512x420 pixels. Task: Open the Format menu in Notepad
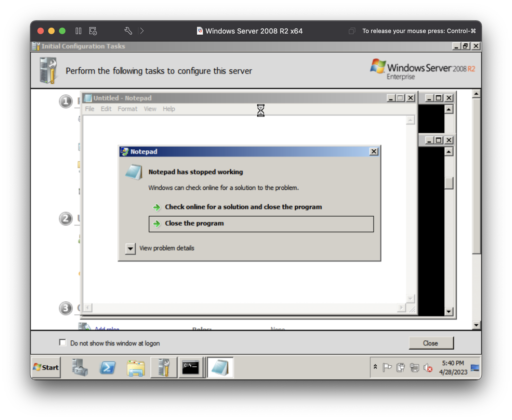coord(127,109)
